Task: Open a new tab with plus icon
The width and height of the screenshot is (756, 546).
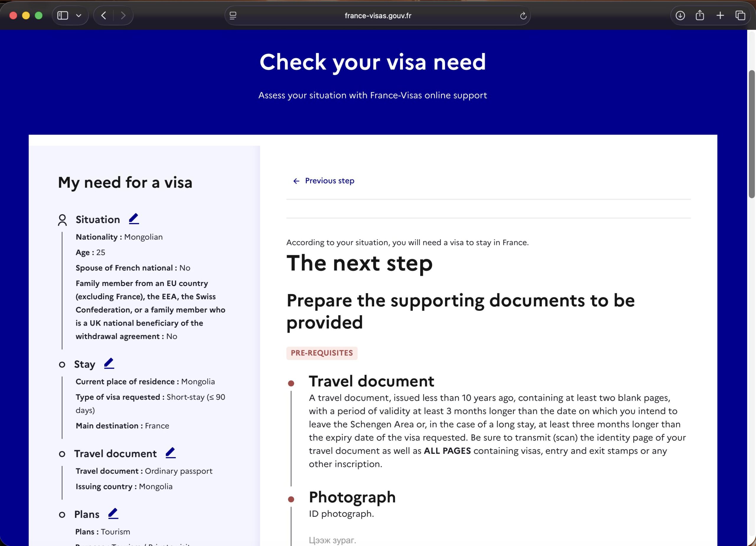Action: point(720,16)
